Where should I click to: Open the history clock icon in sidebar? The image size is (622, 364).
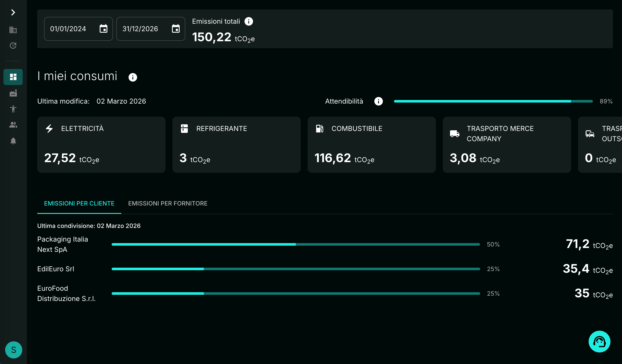click(13, 45)
